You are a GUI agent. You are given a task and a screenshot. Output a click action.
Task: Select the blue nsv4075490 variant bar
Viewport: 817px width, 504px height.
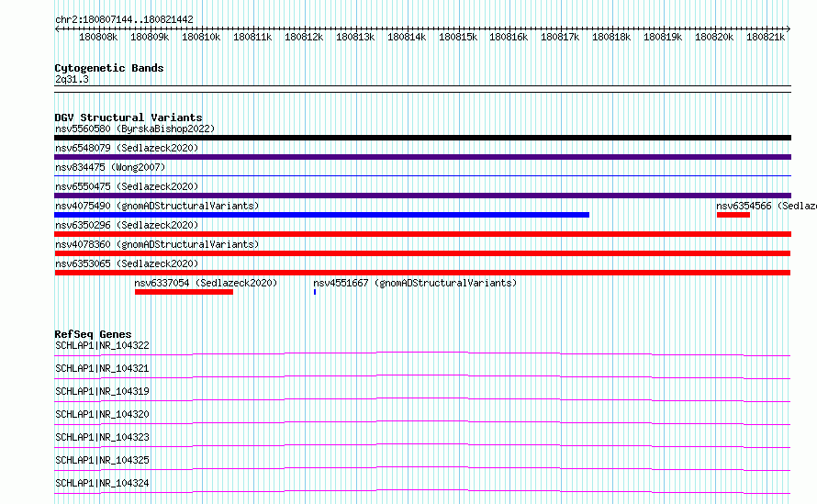tap(321, 215)
